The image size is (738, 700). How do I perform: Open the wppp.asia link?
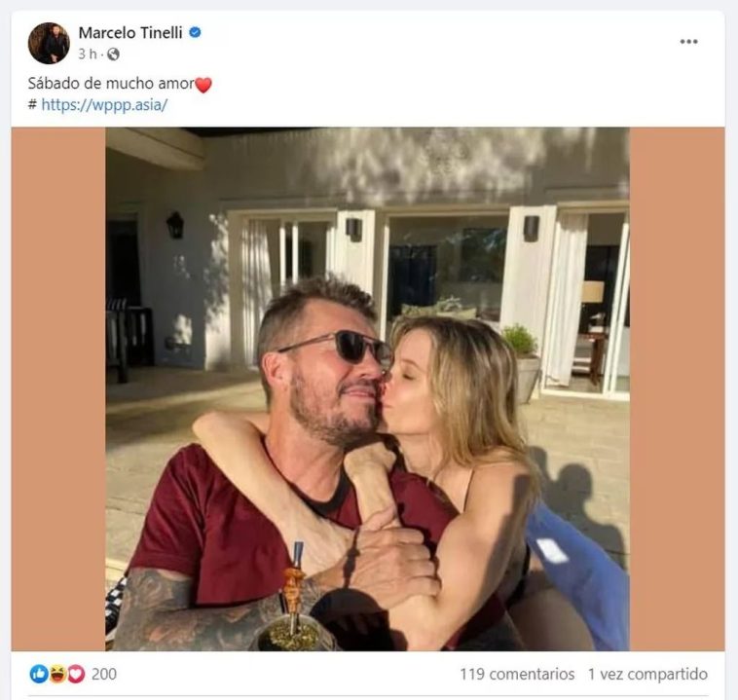click(104, 104)
